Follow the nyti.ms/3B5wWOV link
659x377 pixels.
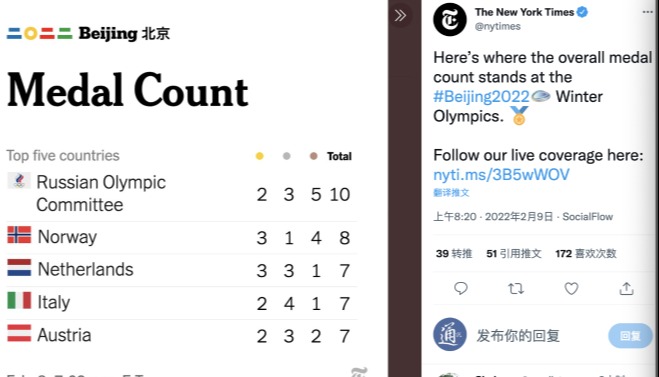point(501,174)
